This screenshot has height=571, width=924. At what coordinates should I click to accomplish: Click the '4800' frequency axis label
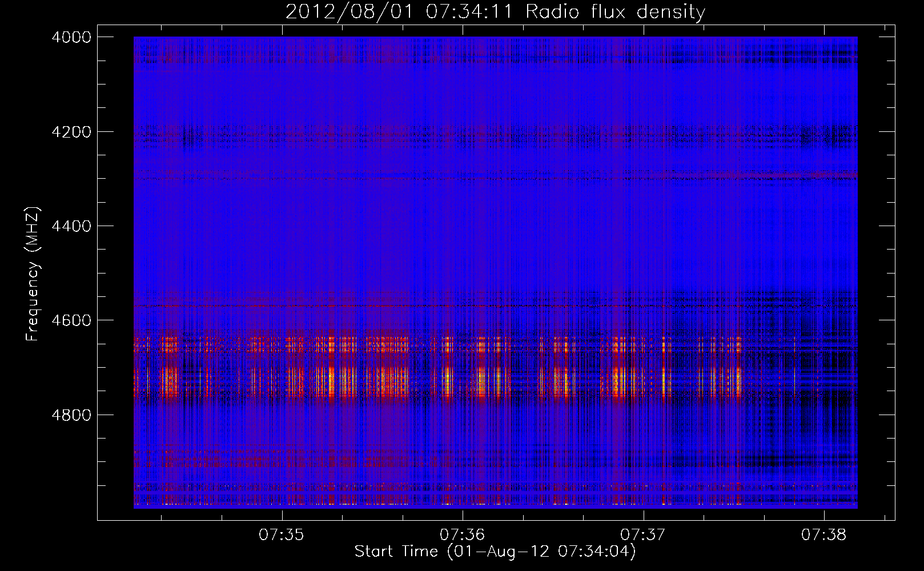(x=71, y=415)
